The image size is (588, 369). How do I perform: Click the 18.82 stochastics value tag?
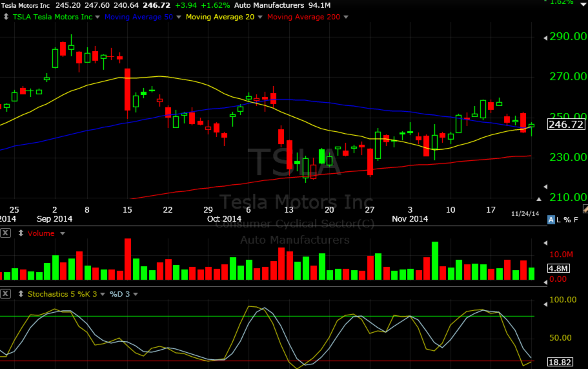click(560, 362)
